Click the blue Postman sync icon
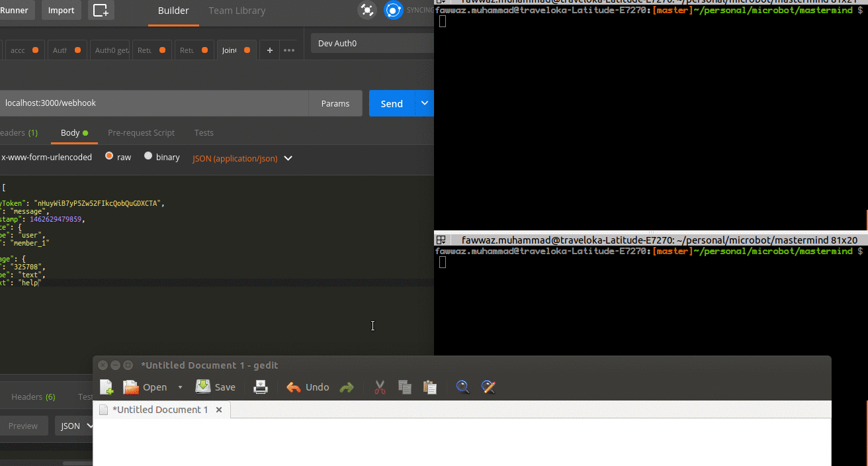The image size is (868, 466). click(x=394, y=10)
